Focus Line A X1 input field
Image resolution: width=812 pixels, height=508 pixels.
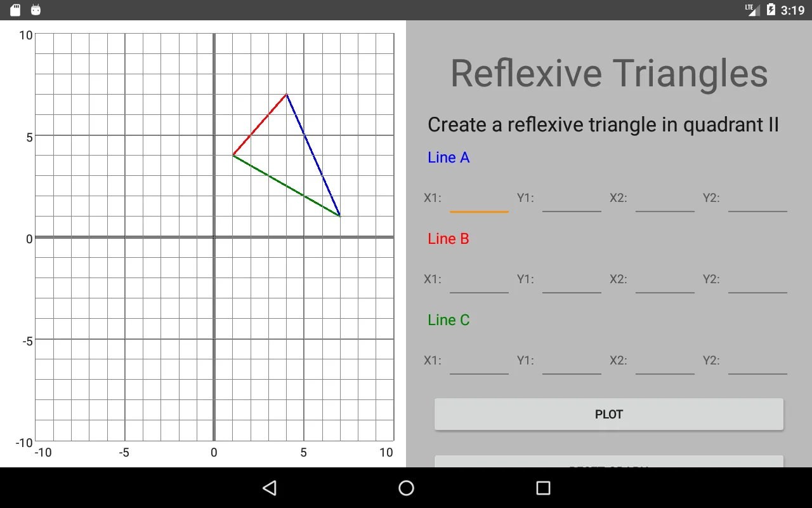coord(479,198)
